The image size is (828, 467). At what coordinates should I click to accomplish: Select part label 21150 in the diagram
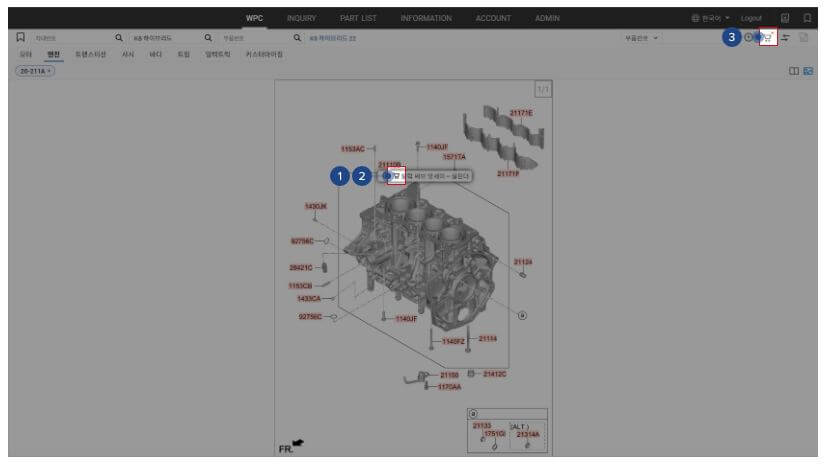click(x=449, y=375)
